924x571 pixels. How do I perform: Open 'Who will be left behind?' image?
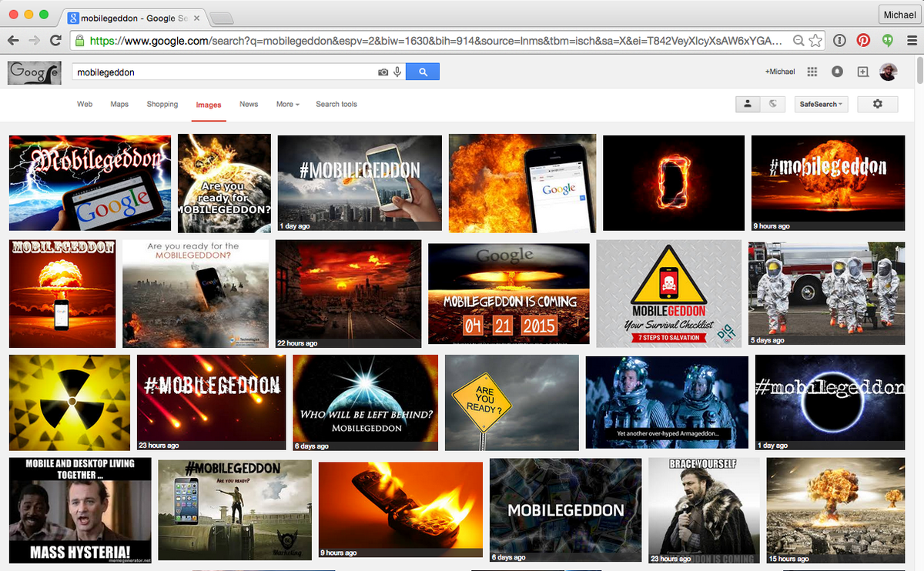coord(366,402)
